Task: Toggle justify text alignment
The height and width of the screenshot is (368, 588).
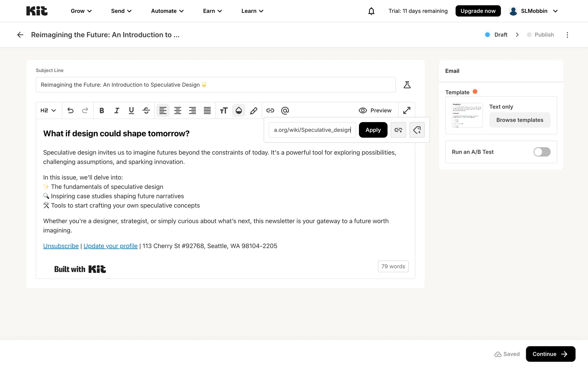Action: click(x=207, y=110)
